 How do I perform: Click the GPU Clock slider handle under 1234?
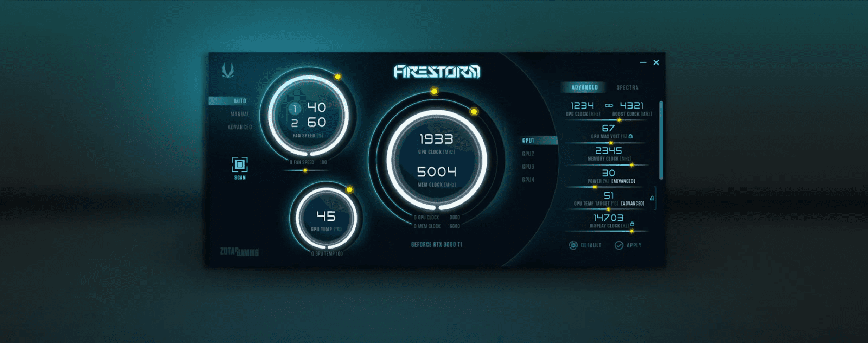click(619, 120)
